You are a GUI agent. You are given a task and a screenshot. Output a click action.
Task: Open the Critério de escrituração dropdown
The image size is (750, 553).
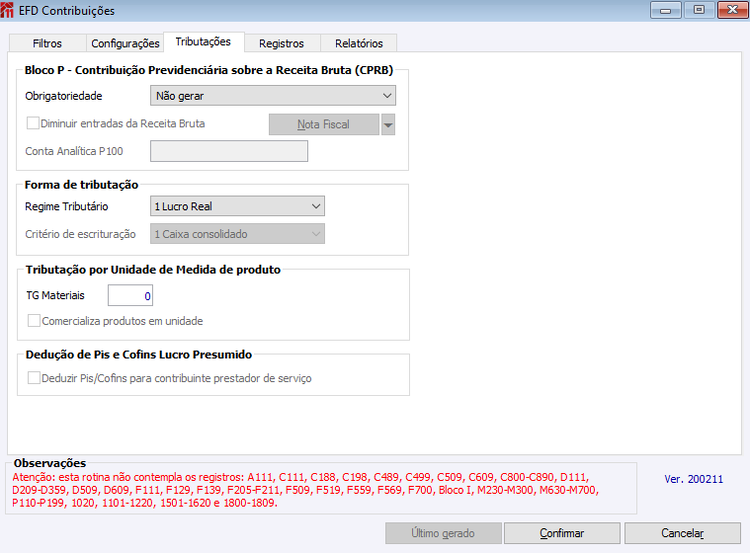tap(237, 234)
